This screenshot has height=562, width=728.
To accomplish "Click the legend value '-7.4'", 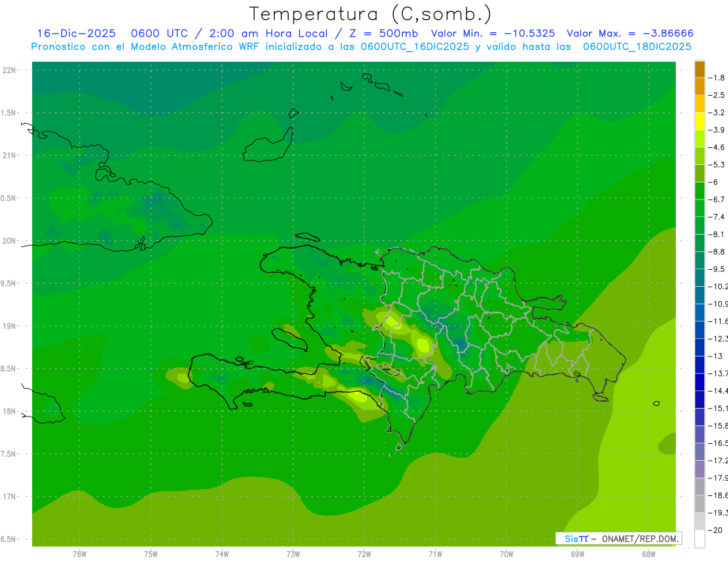I will coord(716,217).
